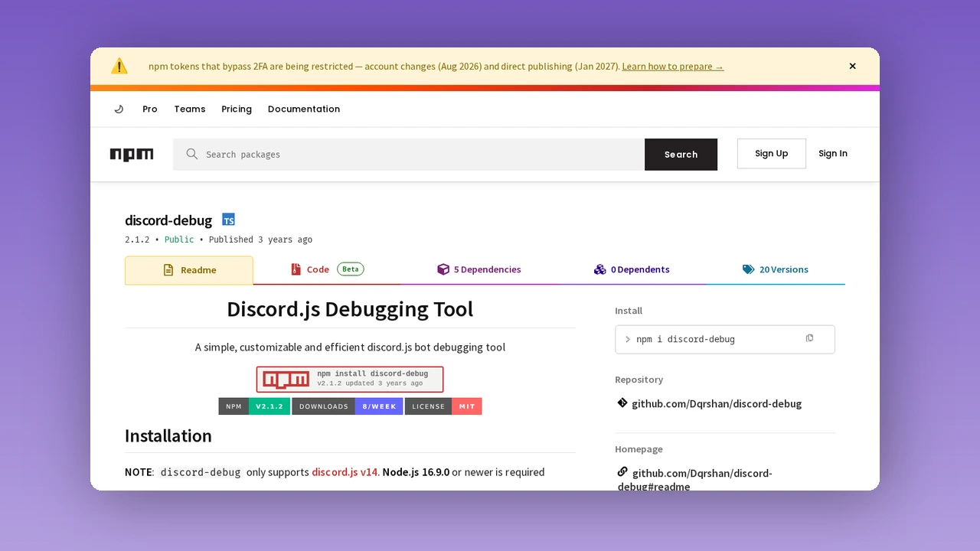The height and width of the screenshot is (551, 980).
Task: Open the github.com/Dqrshan/discord-debug repository link
Action: (717, 404)
